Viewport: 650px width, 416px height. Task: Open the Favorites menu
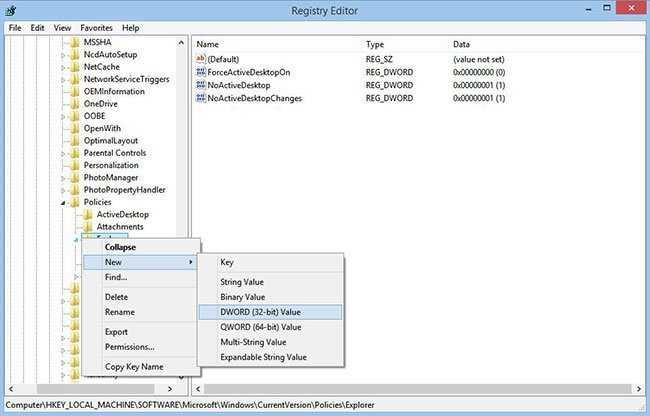97,28
